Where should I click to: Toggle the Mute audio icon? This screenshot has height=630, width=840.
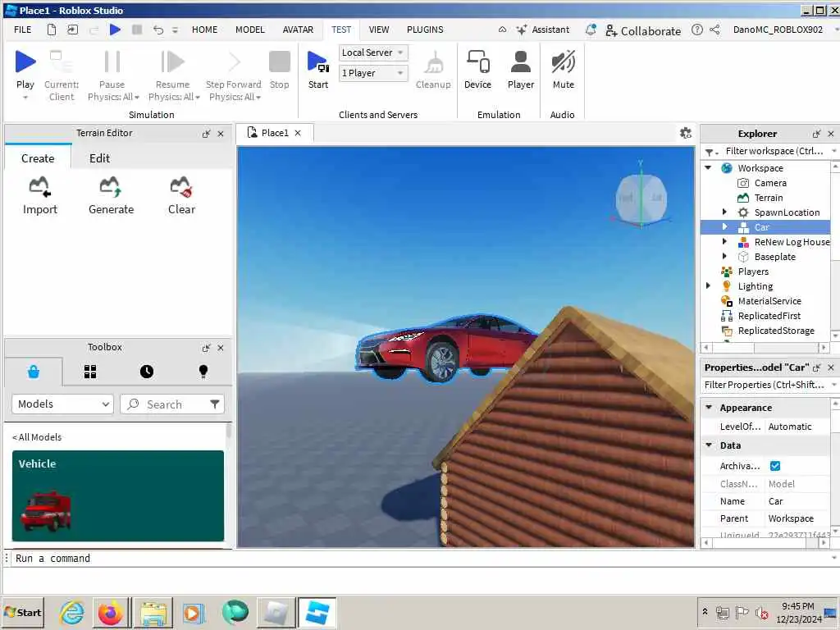pyautogui.click(x=563, y=62)
